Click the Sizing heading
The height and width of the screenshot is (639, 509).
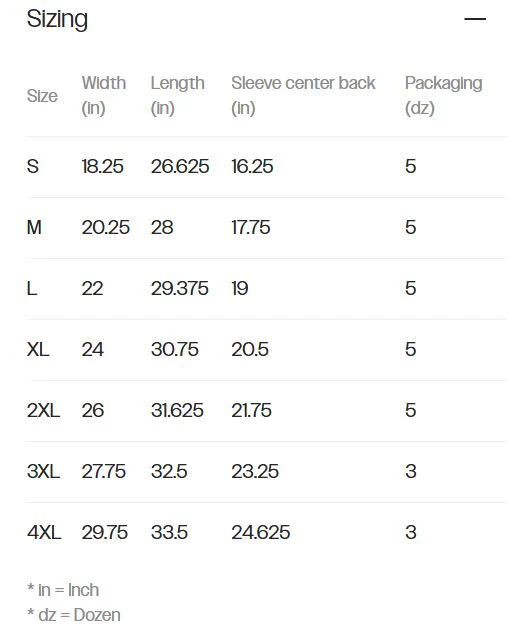tap(57, 19)
